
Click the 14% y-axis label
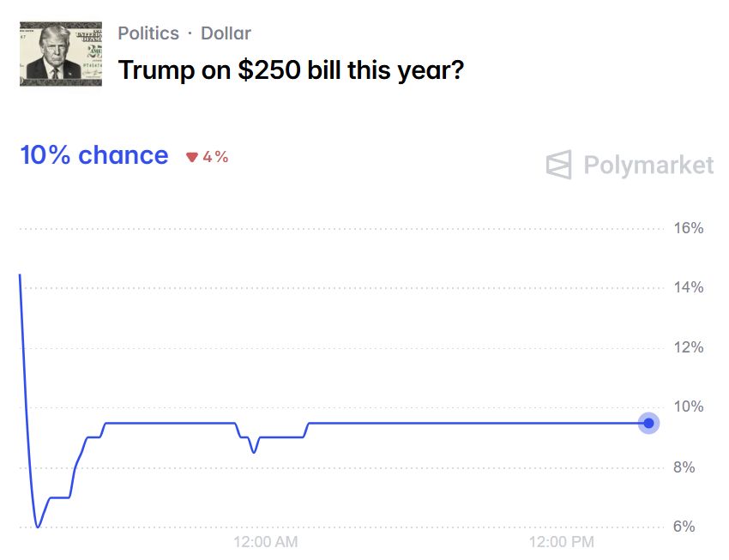[689, 287]
